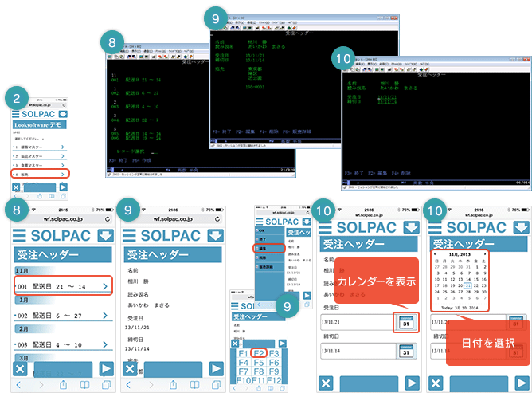This screenshot has width=532, height=393.
Task: Open hamburger menu on the 日付を選択 calendar screen
Action: 435,227
